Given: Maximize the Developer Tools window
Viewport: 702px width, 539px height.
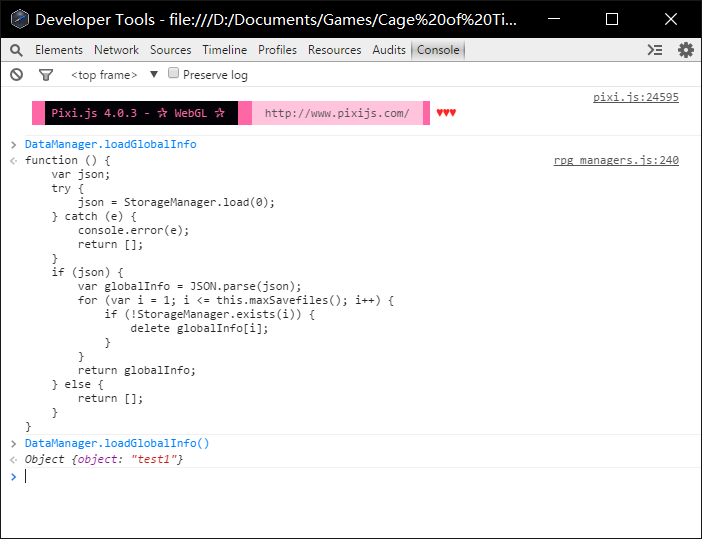Looking at the screenshot, I should tap(612, 19).
